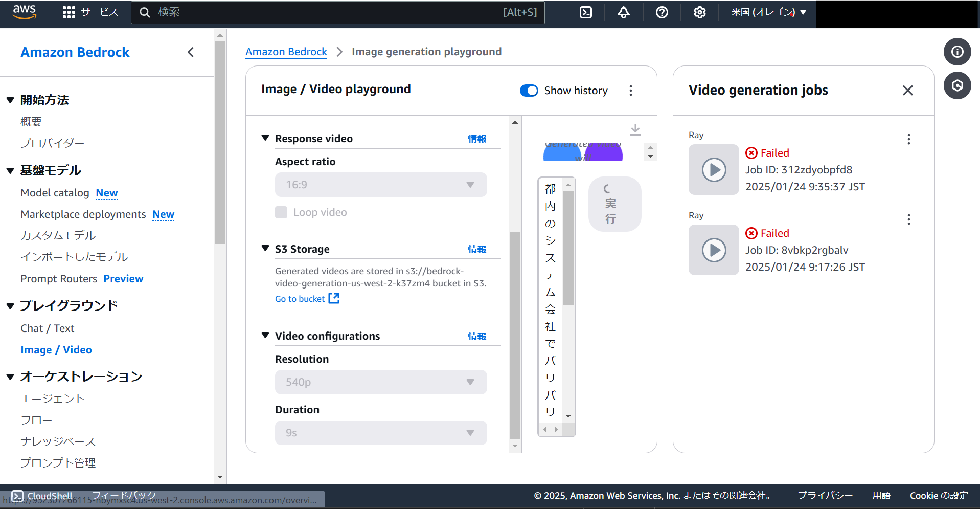This screenshot has width=980, height=509.
Task: Open the hexagon assistant icon on right edge
Action: coord(958,85)
